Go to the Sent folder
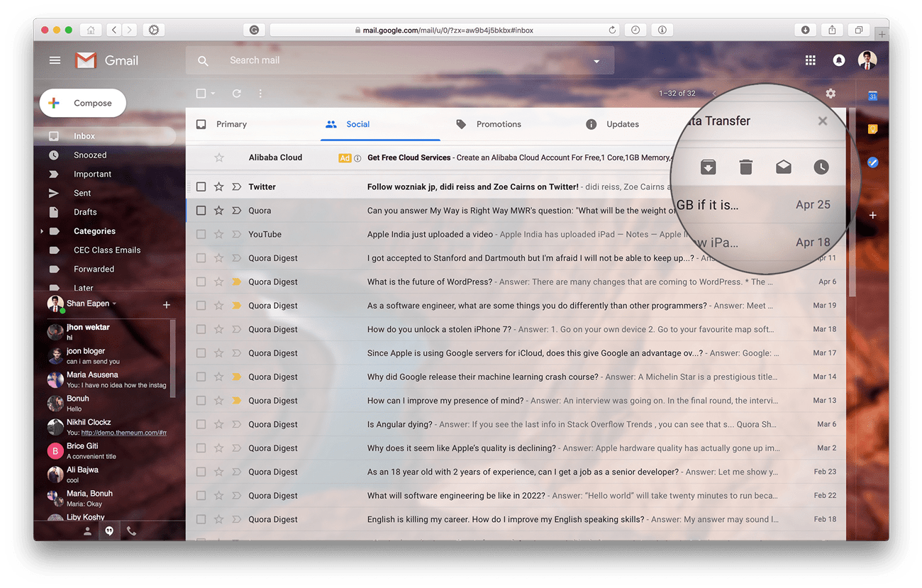 [82, 193]
